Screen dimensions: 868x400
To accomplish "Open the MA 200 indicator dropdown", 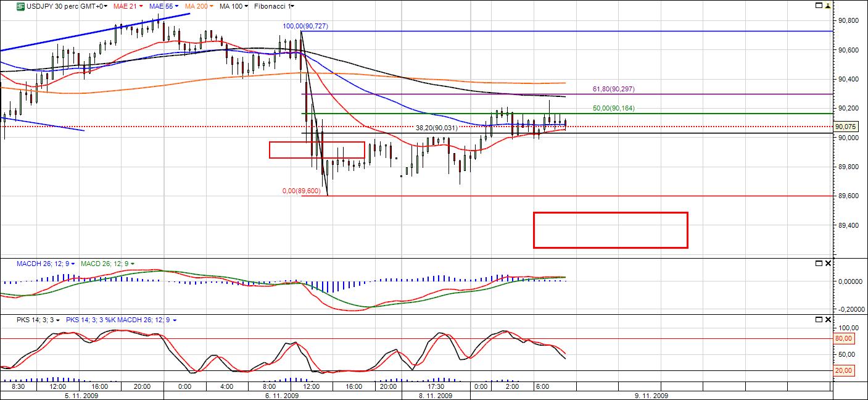I will tap(212, 6).
